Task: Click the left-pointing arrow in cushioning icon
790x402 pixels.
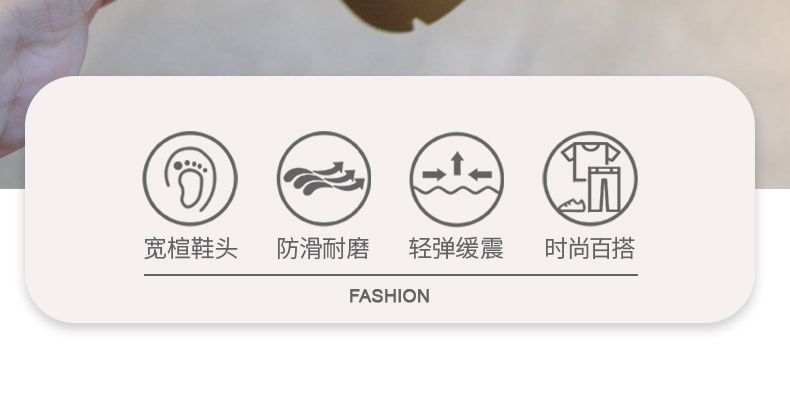Action: (481, 175)
